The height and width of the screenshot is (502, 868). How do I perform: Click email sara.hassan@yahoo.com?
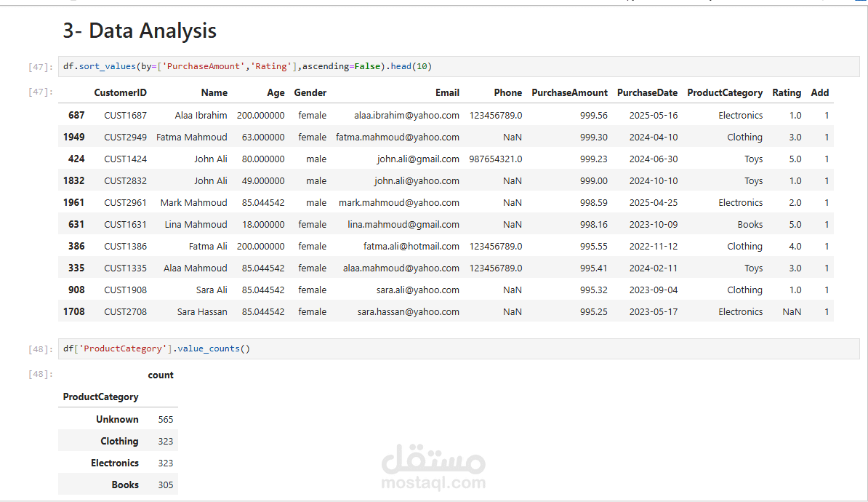(x=409, y=312)
